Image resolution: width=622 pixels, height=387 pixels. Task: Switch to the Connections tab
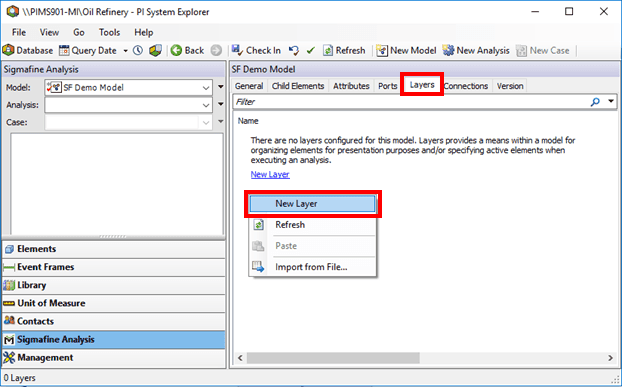tap(466, 86)
